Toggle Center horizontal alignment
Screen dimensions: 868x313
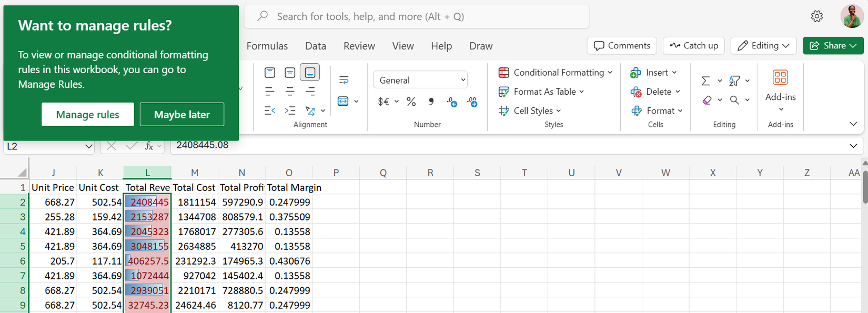[290, 92]
